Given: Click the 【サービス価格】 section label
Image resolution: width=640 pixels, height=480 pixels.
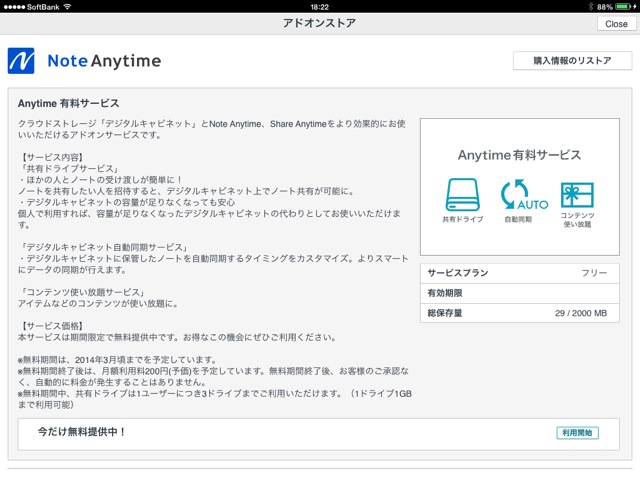Looking at the screenshot, I should (52, 326).
